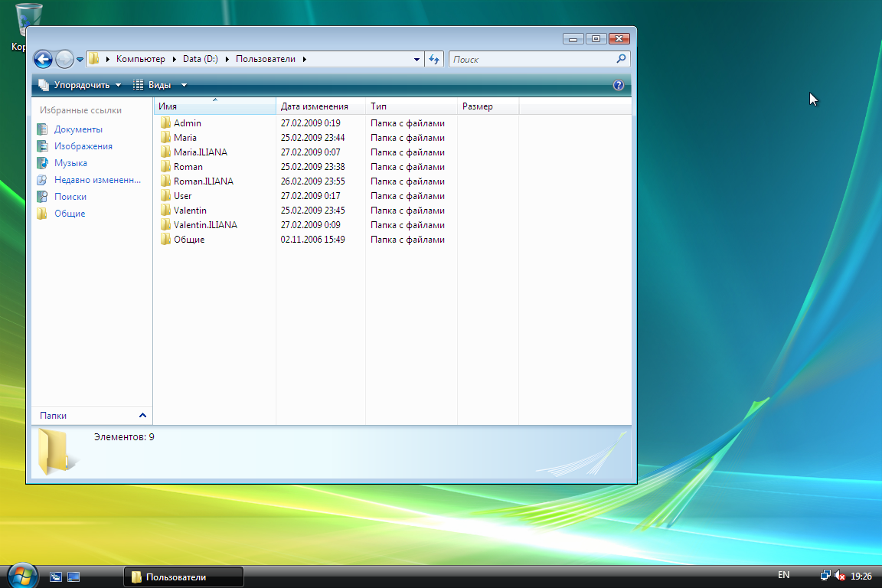Expand the Папки folders pane
This screenshot has width=882, height=588.
click(x=142, y=415)
